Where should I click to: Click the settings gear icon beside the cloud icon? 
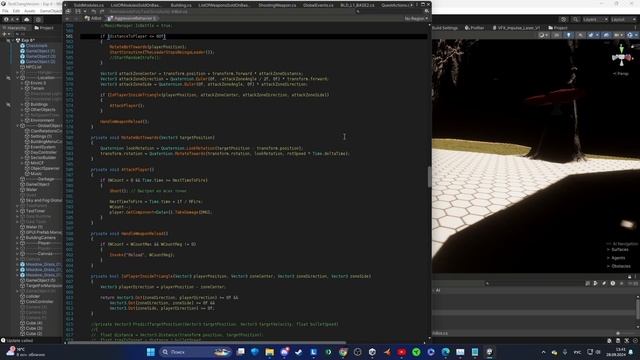(x=38, y=19)
